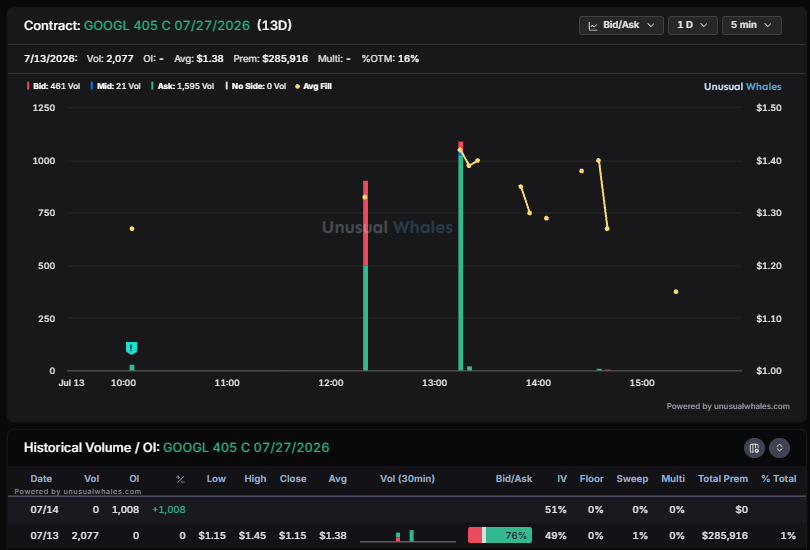Sort table by Floor column
The image size is (810, 550).
[x=591, y=479]
